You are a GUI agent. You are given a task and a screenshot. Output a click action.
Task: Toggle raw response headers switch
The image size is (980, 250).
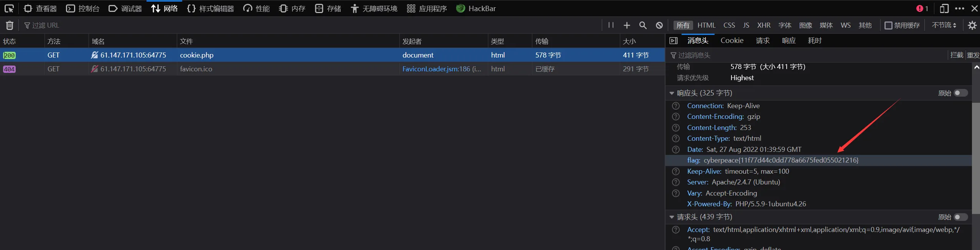[x=961, y=93]
